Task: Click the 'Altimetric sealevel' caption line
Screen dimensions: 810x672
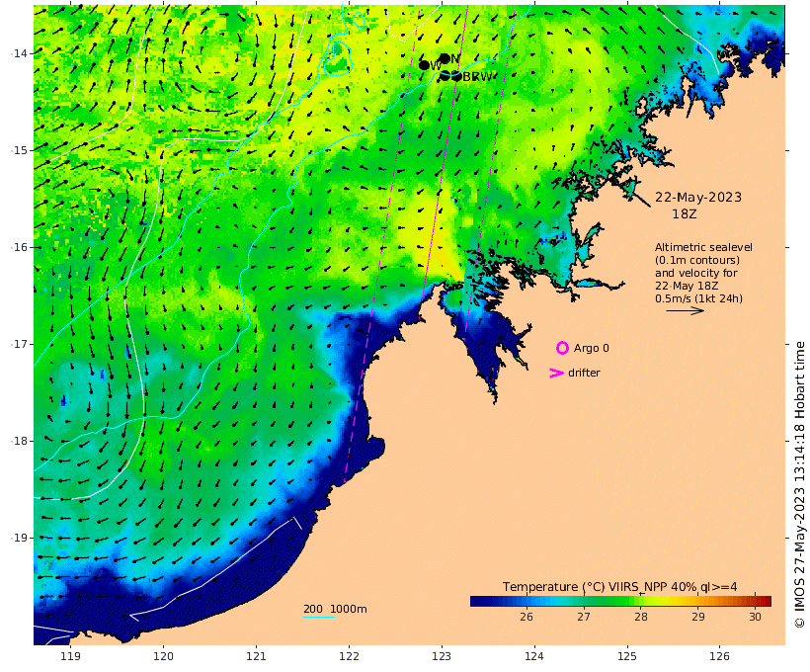Action: pos(703,247)
